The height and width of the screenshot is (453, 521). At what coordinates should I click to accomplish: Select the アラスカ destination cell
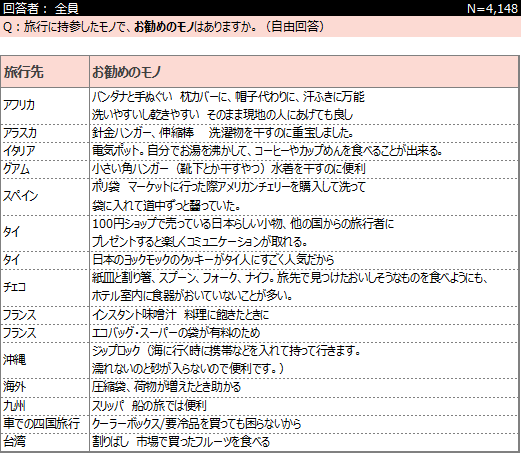45,133
